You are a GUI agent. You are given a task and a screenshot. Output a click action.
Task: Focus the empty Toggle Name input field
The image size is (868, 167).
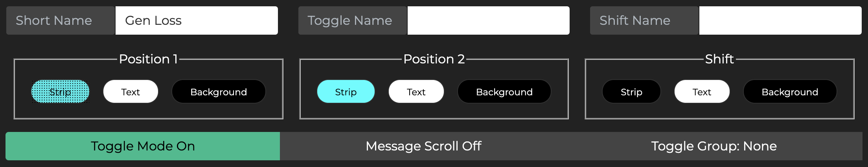[488, 20]
